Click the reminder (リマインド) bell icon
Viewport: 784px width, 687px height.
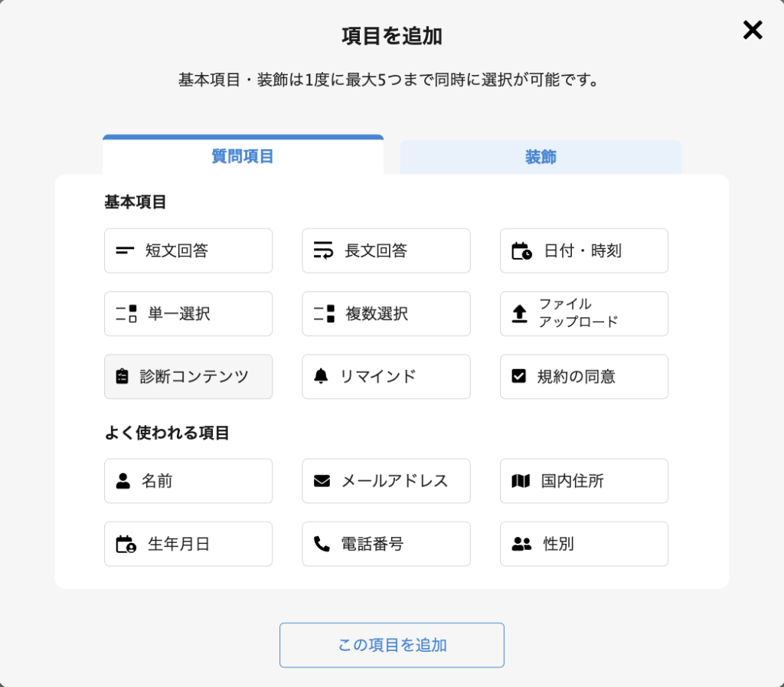tap(321, 376)
